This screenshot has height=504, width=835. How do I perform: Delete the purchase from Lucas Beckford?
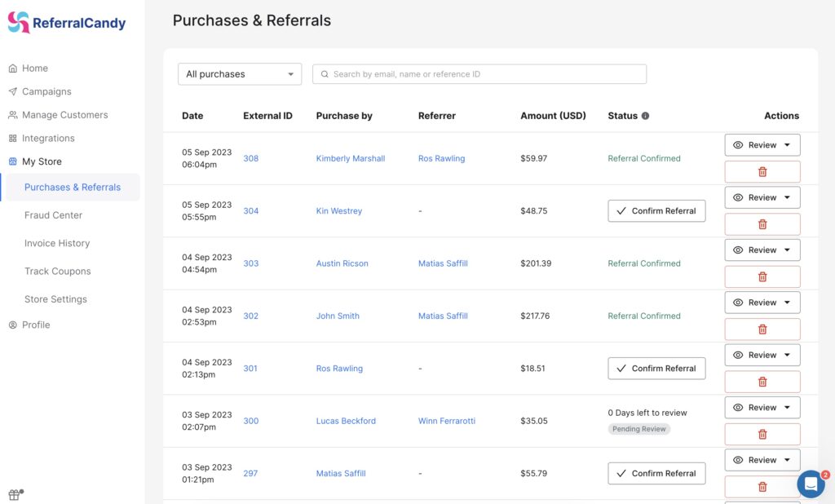762,433
